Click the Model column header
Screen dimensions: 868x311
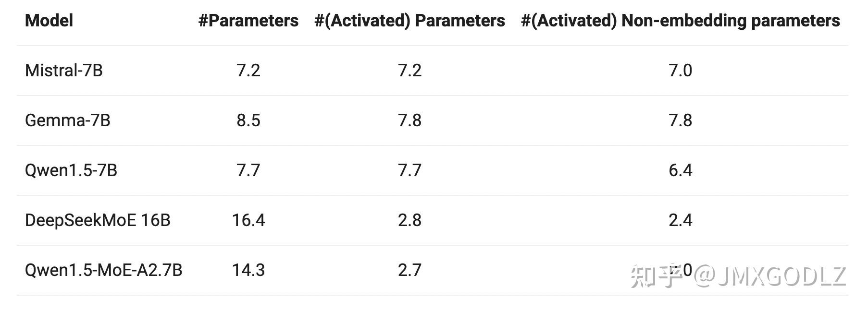pos(49,21)
